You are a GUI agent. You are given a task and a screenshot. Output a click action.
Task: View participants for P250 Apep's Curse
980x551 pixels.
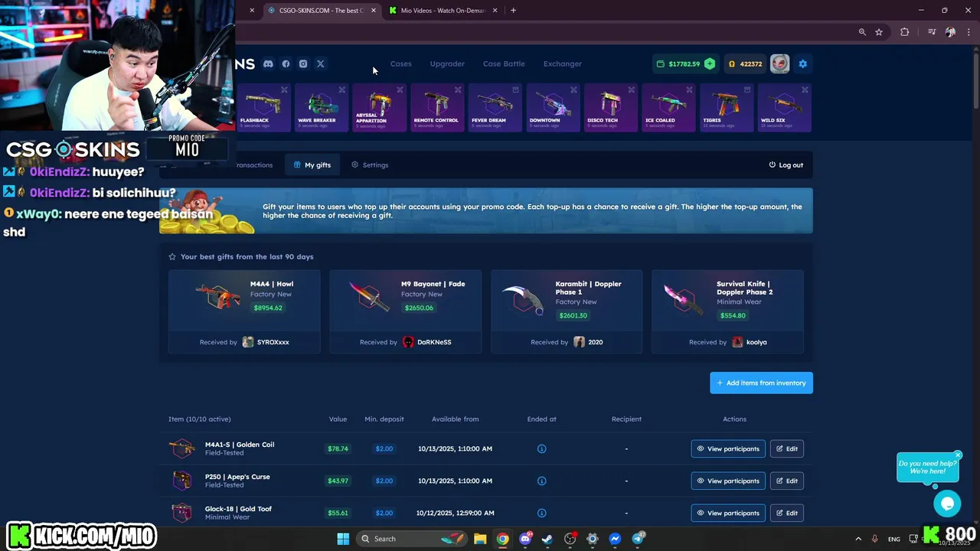728,481
